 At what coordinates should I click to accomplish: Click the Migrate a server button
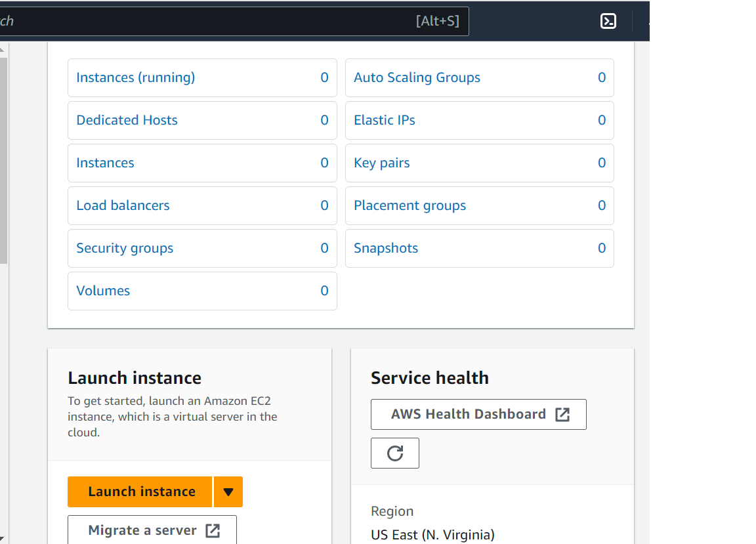[x=152, y=530]
